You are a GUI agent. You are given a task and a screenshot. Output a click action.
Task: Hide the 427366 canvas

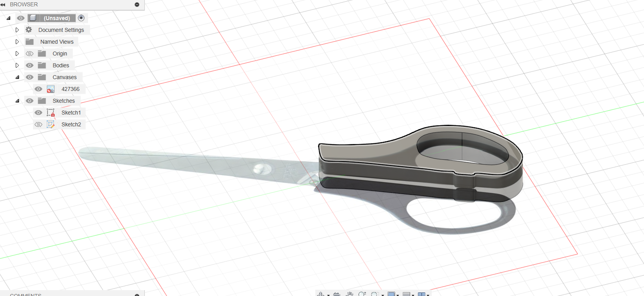tap(38, 89)
